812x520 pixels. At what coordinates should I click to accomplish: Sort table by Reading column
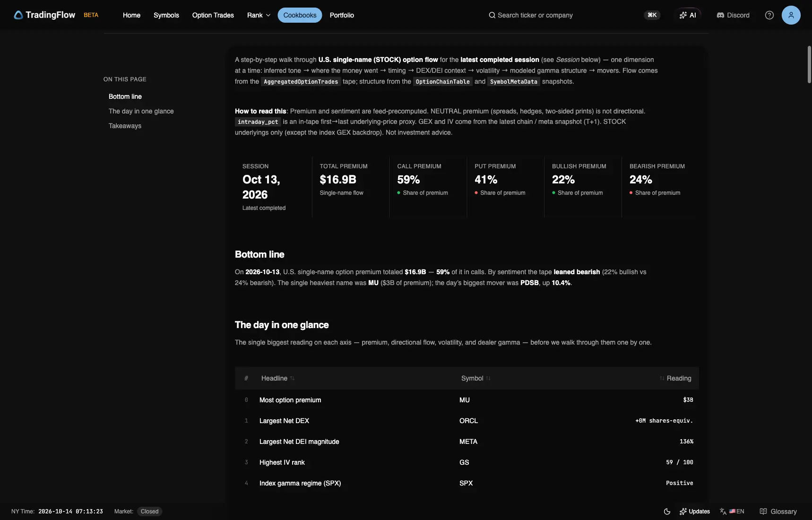click(675, 378)
